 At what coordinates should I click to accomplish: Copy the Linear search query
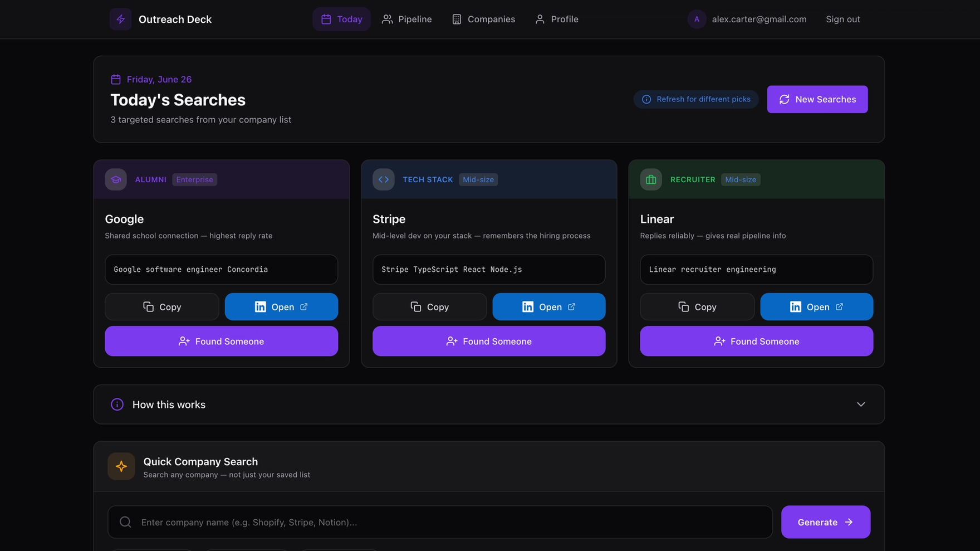click(x=697, y=307)
